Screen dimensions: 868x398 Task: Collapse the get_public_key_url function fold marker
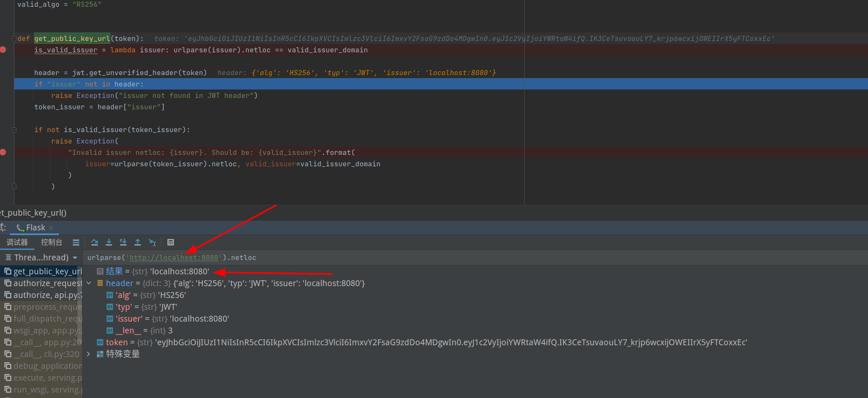tap(14, 38)
